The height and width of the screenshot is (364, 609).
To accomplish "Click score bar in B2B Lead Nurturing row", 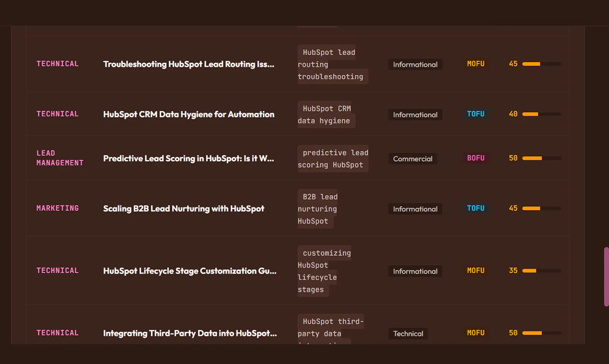I will pyautogui.click(x=542, y=208).
